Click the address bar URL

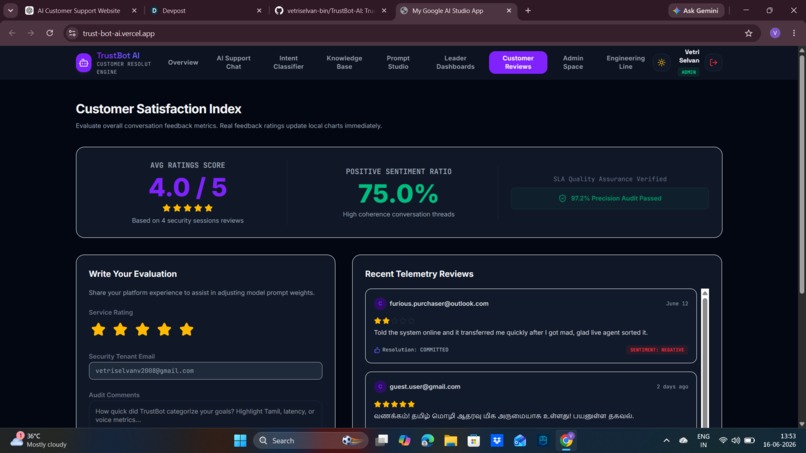tap(119, 33)
